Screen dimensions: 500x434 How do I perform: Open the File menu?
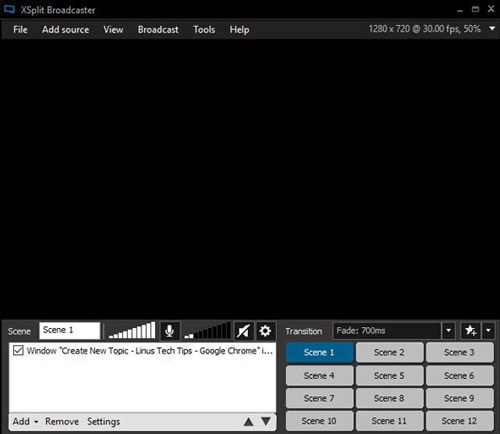tap(20, 30)
